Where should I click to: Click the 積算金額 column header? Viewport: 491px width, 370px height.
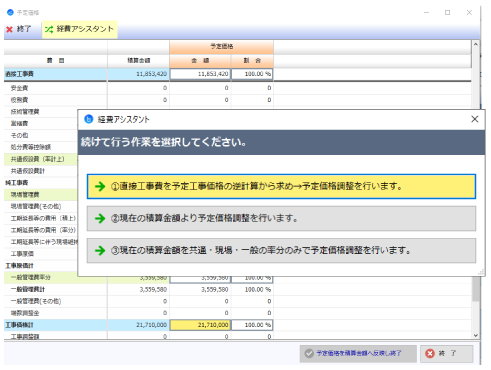tap(138, 60)
